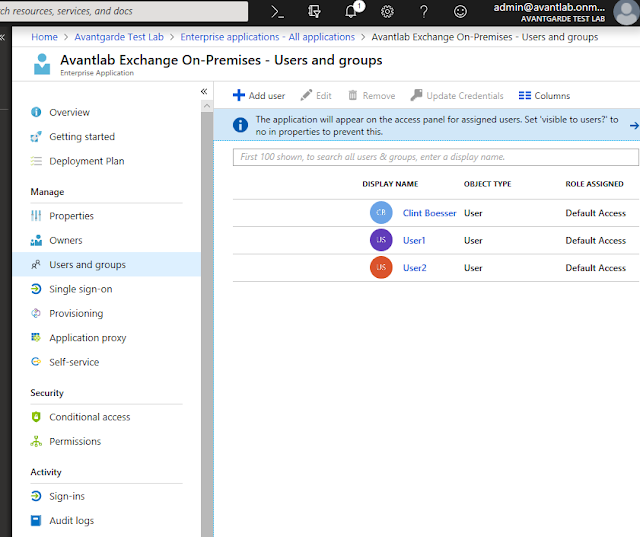Open the Columns chooser
640x537 pixels.
[x=544, y=95]
